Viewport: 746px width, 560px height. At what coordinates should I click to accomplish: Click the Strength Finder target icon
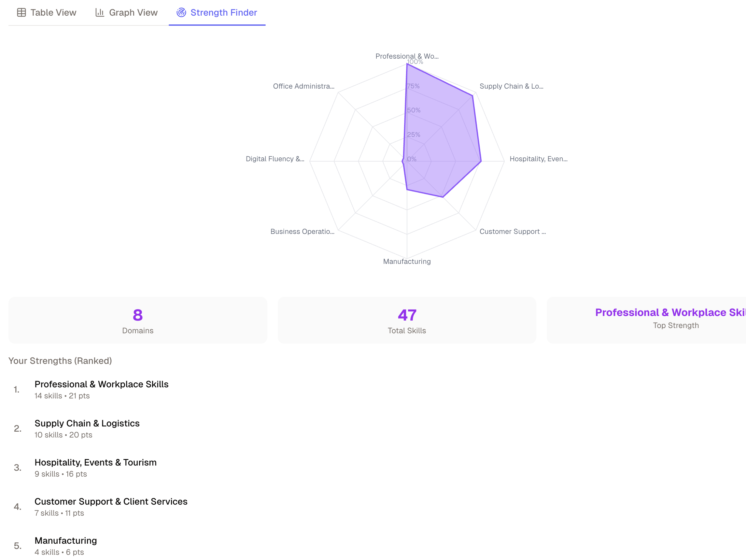[181, 13]
